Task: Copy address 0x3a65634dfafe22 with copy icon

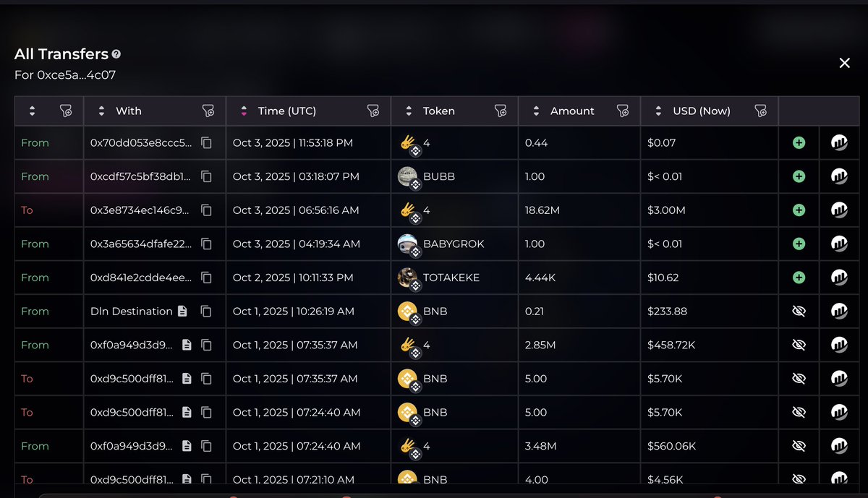Action: (207, 244)
